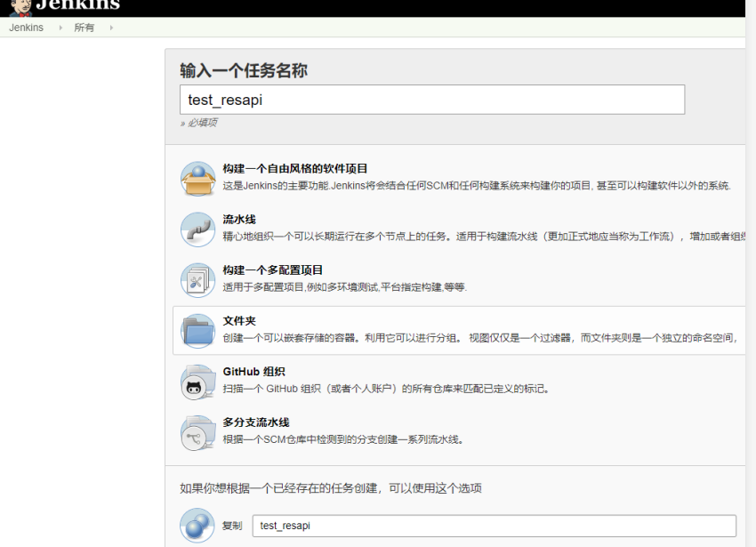
Task: Select the freestyle project box icon
Action: 197,178
